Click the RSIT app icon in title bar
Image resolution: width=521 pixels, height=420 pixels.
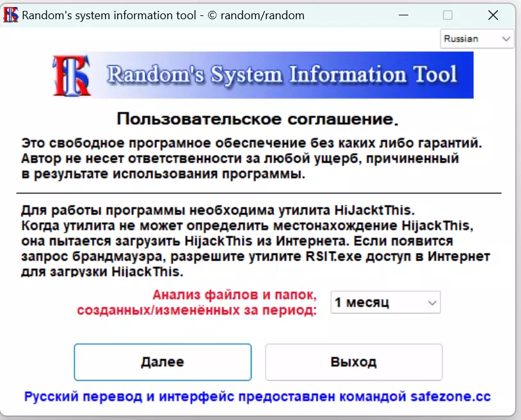coord(11,15)
